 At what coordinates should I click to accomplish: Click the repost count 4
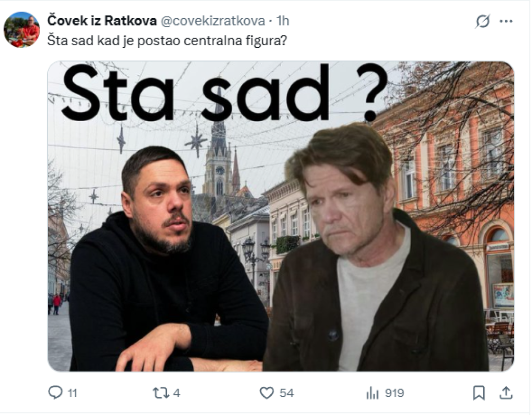pos(177,393)
